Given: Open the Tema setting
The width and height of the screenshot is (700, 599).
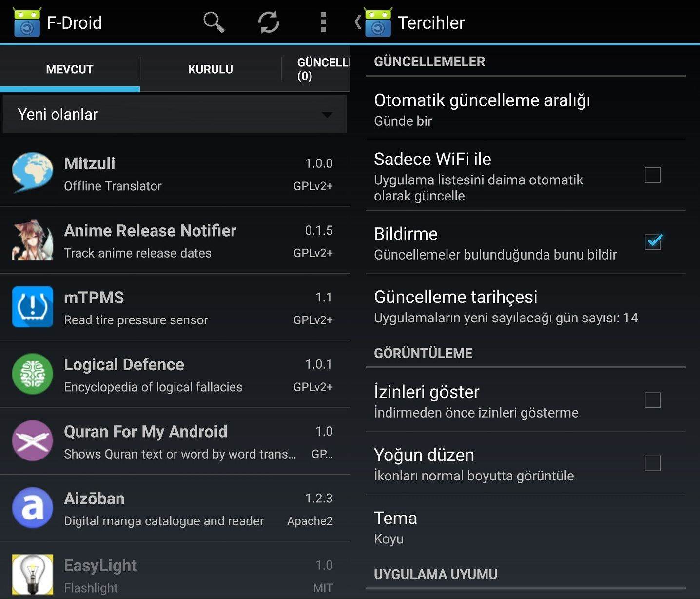Looking at the screenshot, I should 525,527.
